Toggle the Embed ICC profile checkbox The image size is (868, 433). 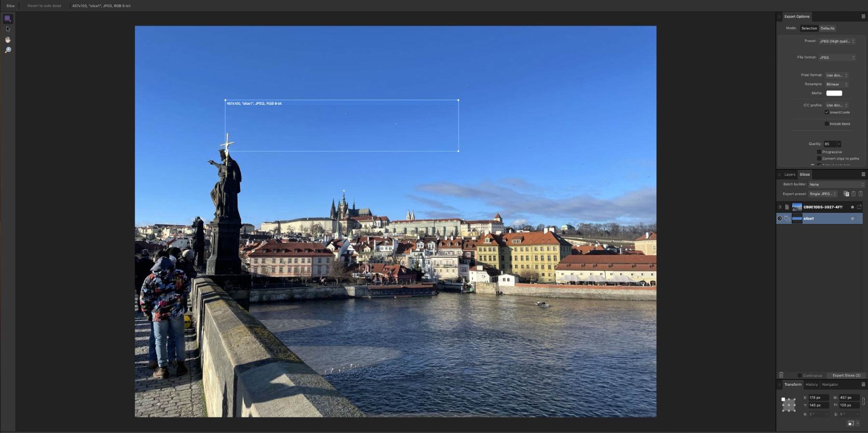pyautogui.click(x=827, y=112)
